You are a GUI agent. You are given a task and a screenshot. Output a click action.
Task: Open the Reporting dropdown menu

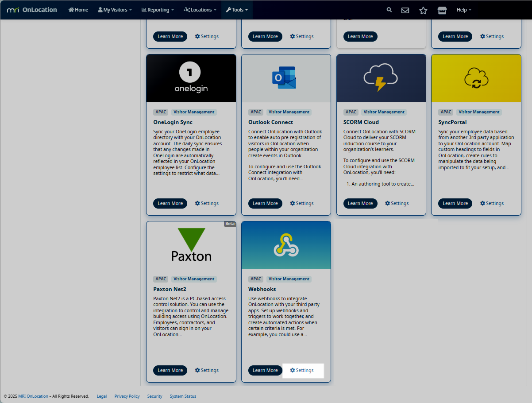(158, 10)
